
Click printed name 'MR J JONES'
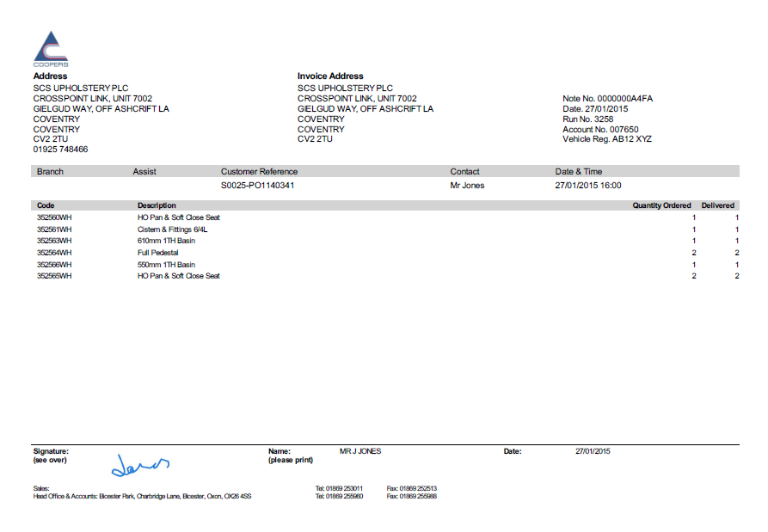360,451
